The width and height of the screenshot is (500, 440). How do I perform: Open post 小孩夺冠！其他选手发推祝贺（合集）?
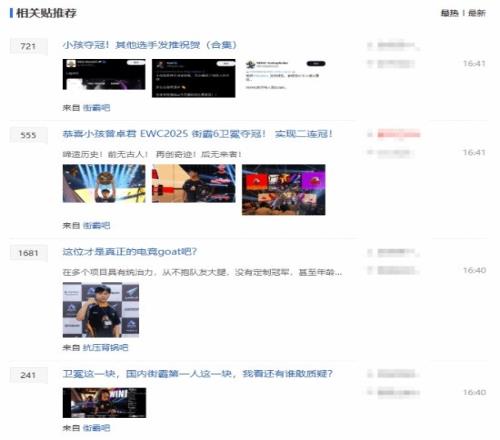pos(150,45)
